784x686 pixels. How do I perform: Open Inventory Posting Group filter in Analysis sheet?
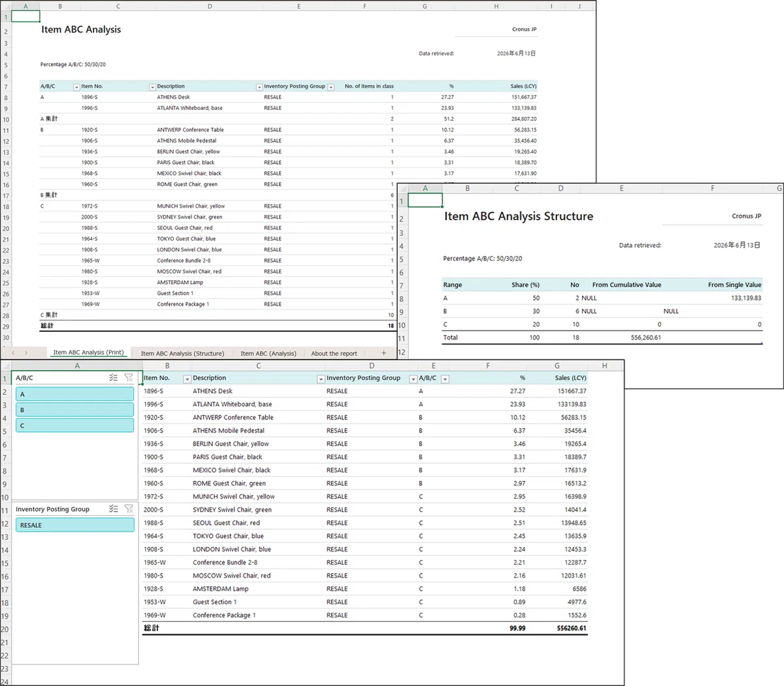click(413, 379)
